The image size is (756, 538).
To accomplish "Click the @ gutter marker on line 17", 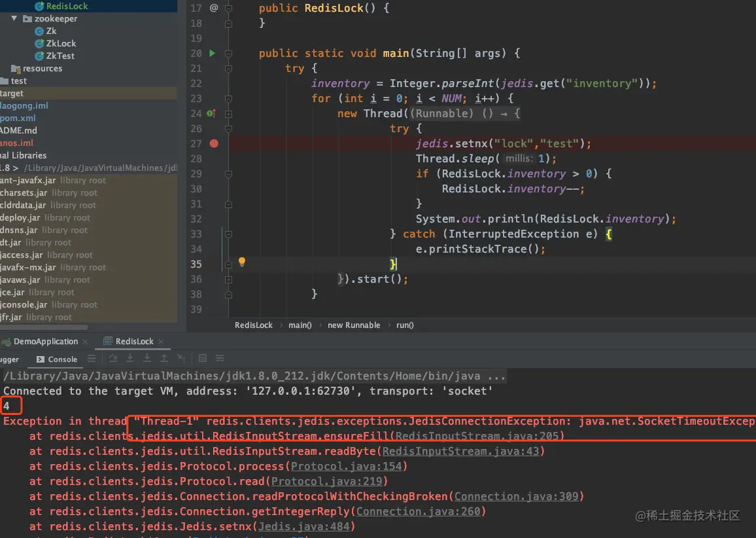I will pos(214,8).
